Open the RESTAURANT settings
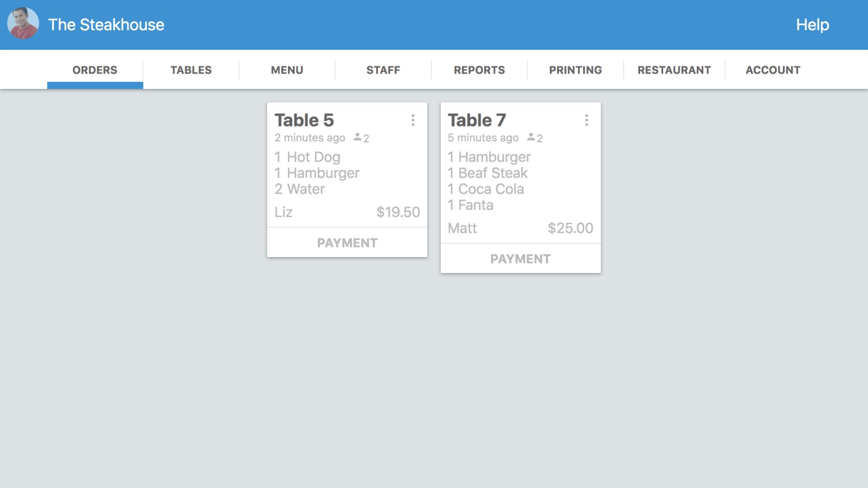The height and width of the screenshot is (488, 868). 674,70
